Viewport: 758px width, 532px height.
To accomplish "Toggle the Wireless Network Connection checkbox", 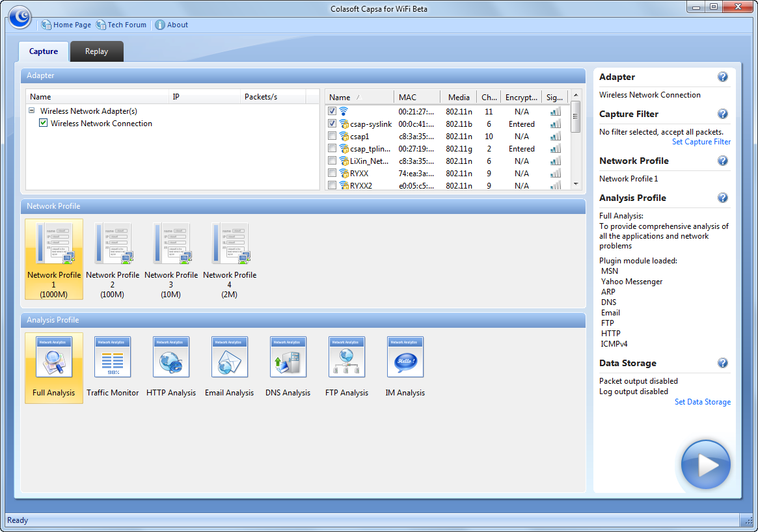I will [44, 123].
